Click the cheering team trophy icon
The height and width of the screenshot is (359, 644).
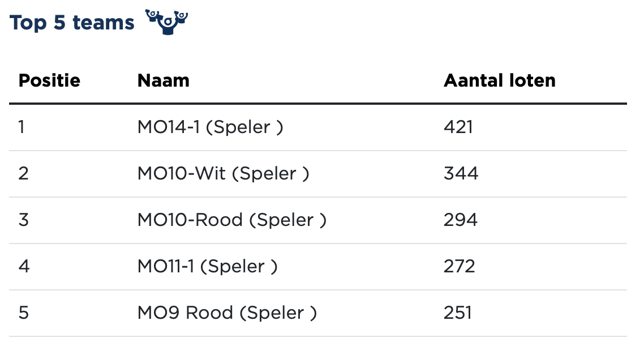click(x=166, y=22)
